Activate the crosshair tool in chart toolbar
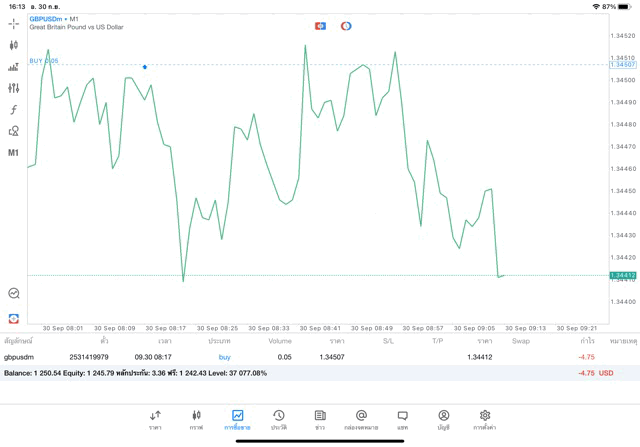640x447 pixels. (x=13, y=23)
